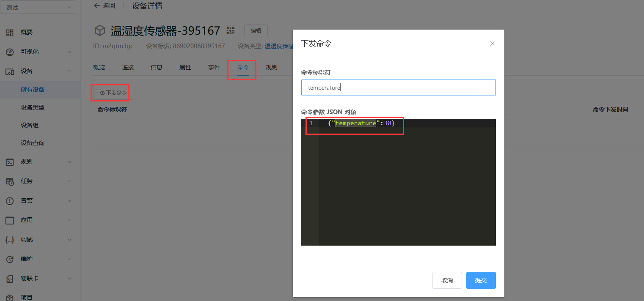
Task: Click the 维护 maintenance icon
Action: 10,259
